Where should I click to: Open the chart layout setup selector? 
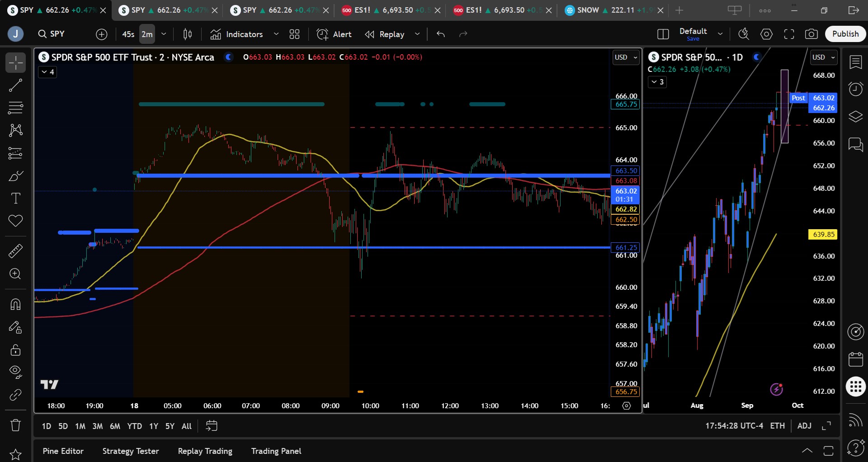coord(663,34)
